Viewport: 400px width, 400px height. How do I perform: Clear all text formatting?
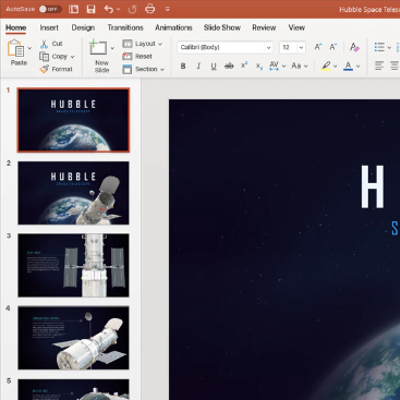coord(354,47)
